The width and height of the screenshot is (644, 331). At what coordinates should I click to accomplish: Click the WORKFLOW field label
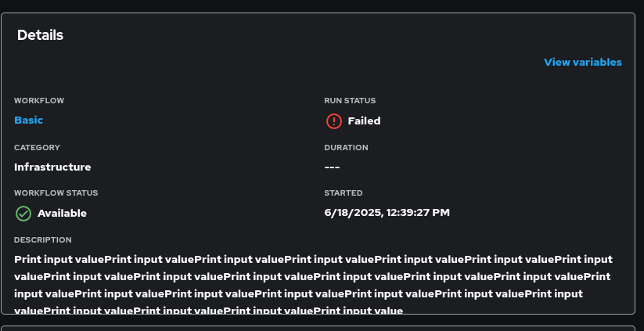point(39,101)
